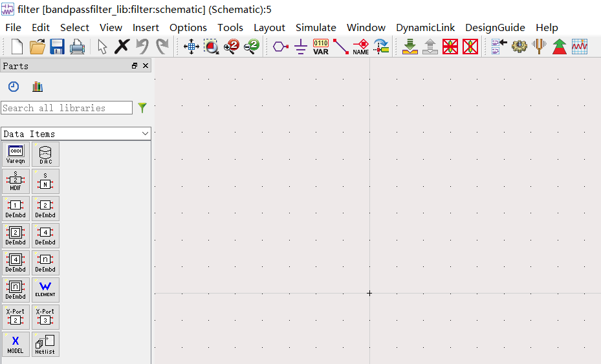This screenshot has height=364, width=601.
Task: Open the Insert menu
Action: [146, 28]
